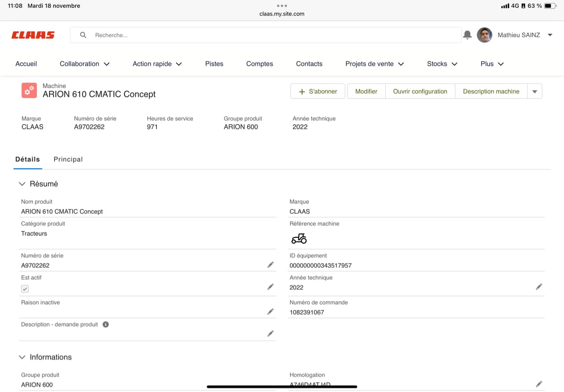
Task: Click the Heures de service value 971
Action: [x=152, y=127]
